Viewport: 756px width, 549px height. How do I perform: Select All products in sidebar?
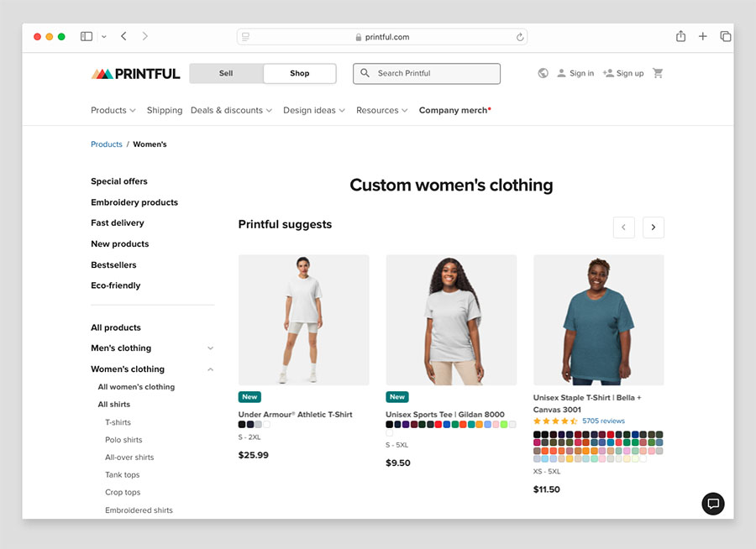[116, 327]
